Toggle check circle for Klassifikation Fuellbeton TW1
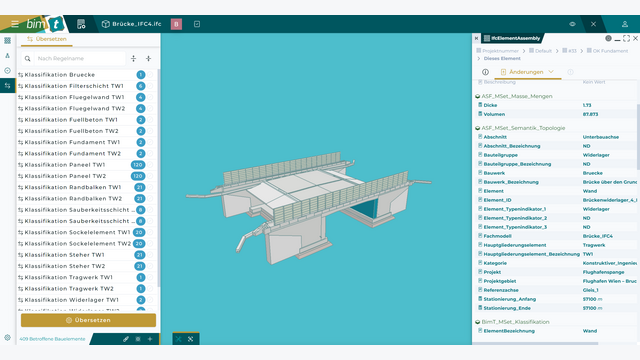 point(150,120)
